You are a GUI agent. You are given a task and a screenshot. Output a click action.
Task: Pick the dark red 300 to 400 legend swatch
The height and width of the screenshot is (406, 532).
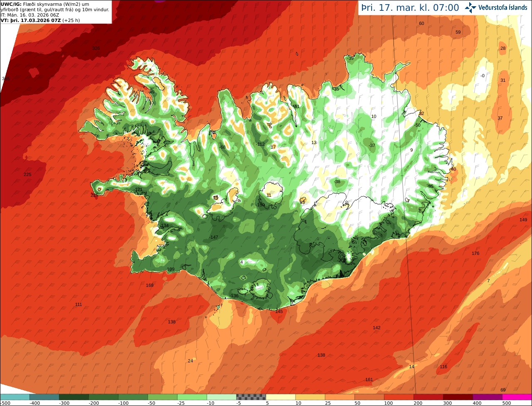pos(458,397)
